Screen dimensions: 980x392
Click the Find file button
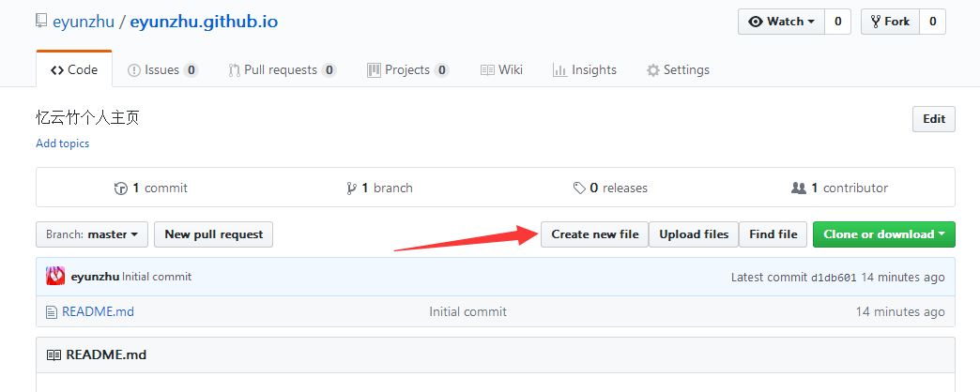(x=773, y=234)
